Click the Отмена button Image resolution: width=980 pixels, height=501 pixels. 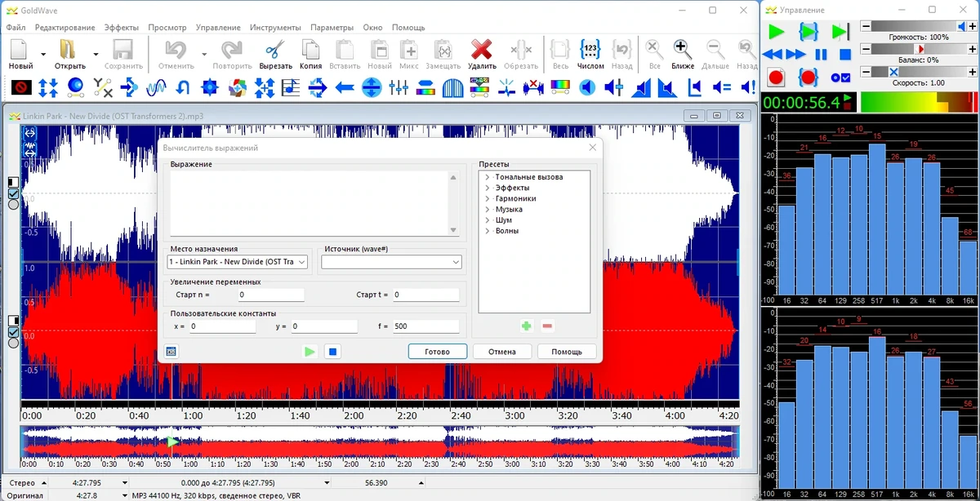click(x=502, y=352)
